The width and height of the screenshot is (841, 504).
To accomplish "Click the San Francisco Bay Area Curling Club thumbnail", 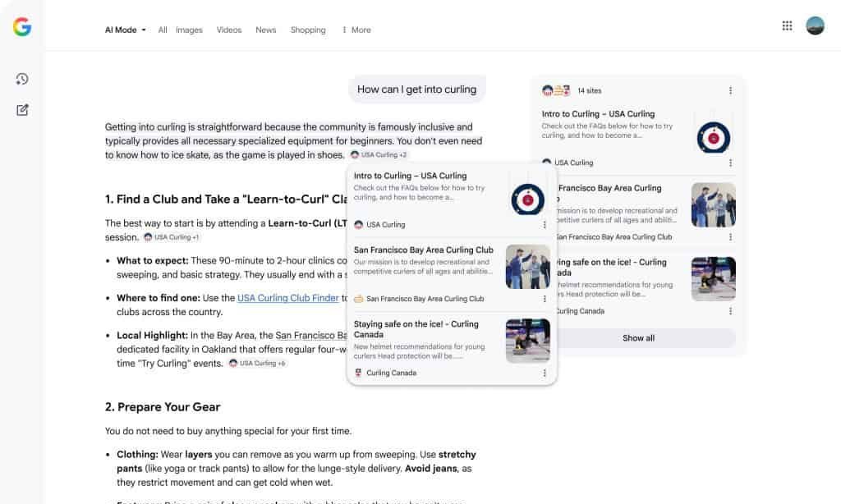I will point(527,267).
